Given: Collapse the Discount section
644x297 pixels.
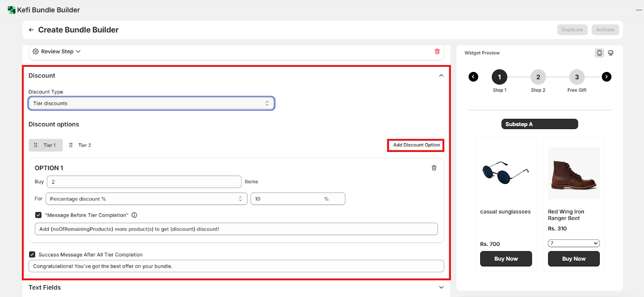Looking at the screenshot, I should pos(441,76).
